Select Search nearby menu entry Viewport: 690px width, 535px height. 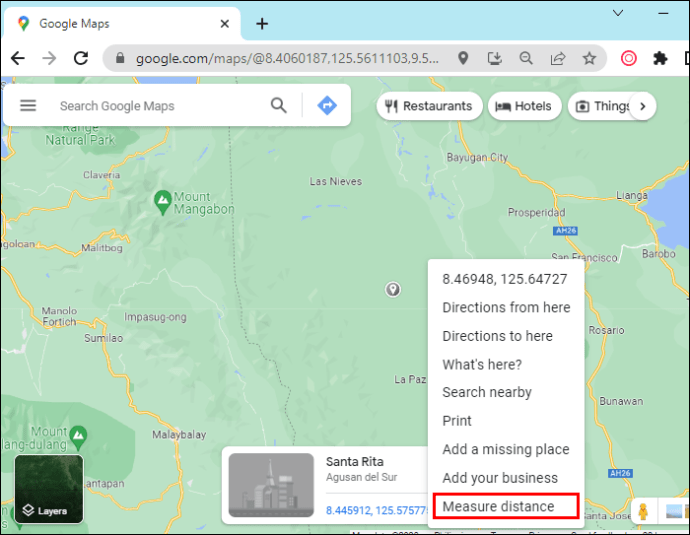[506, 392]
